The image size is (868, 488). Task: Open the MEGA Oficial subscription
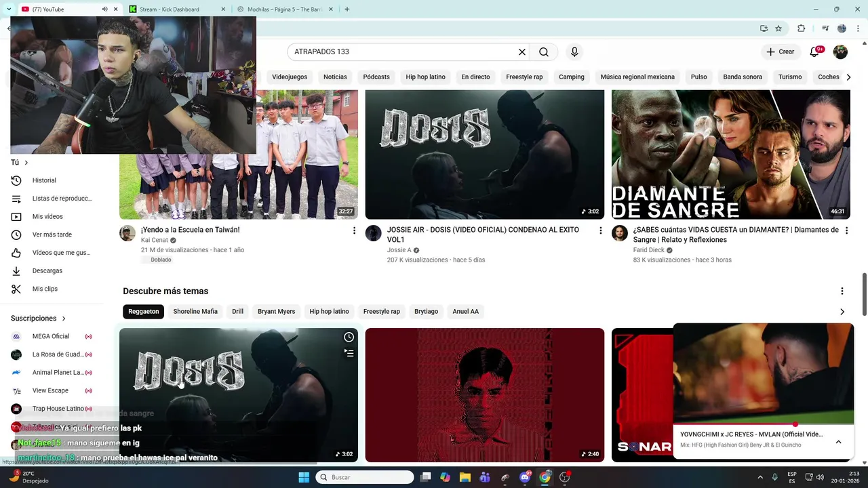51,336
